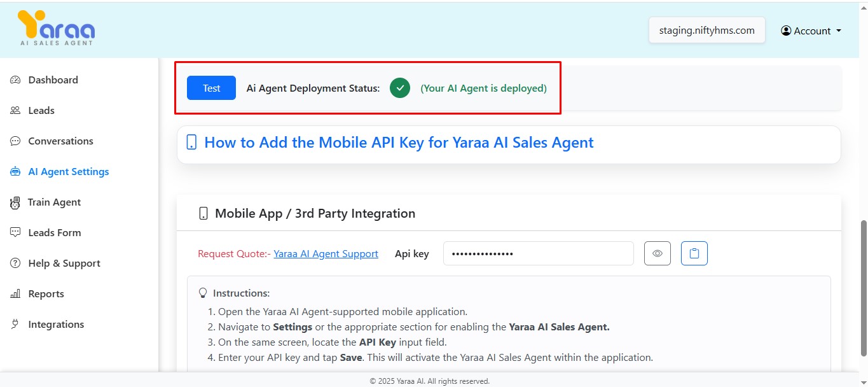Screen dimensions: 868x387
Task: Open the Account dropdown menu
Action: coord(811,31)
